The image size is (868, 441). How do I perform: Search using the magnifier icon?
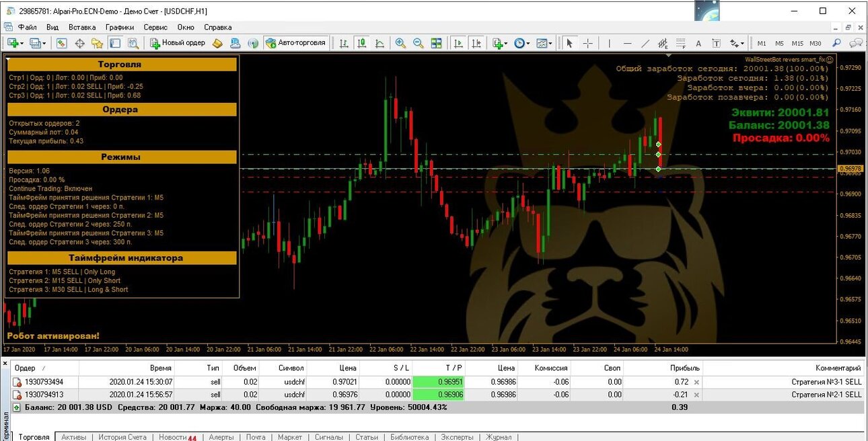tap(837, 42)
